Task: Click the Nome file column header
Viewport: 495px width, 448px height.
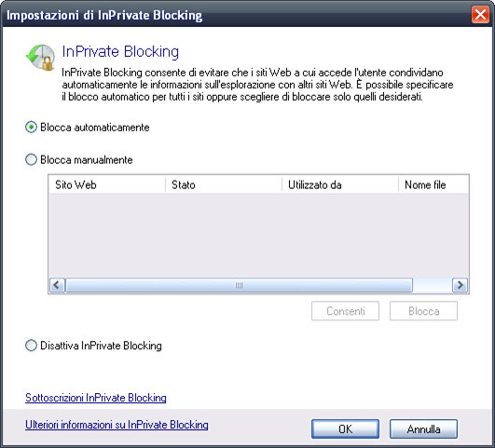Action: point(433,185)
